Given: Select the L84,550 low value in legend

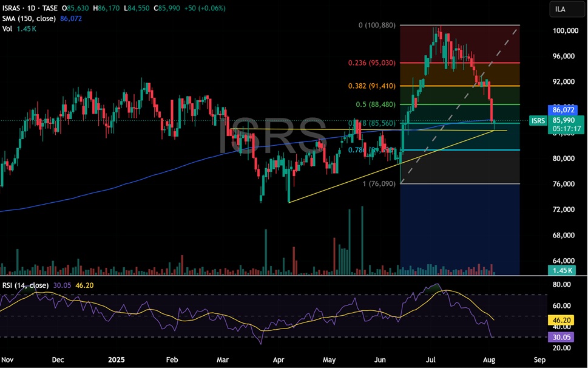Looking at the screenshot, I should pyautogui.click(x=137, y=8).
